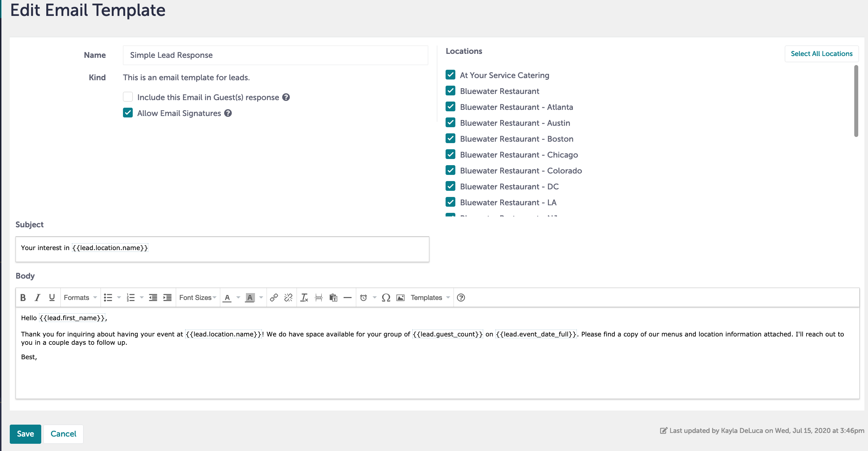Image resolution: width=868 pixels, height=451 pixels.
Task: Insert a horizontal line
Action: click(348, 297)
